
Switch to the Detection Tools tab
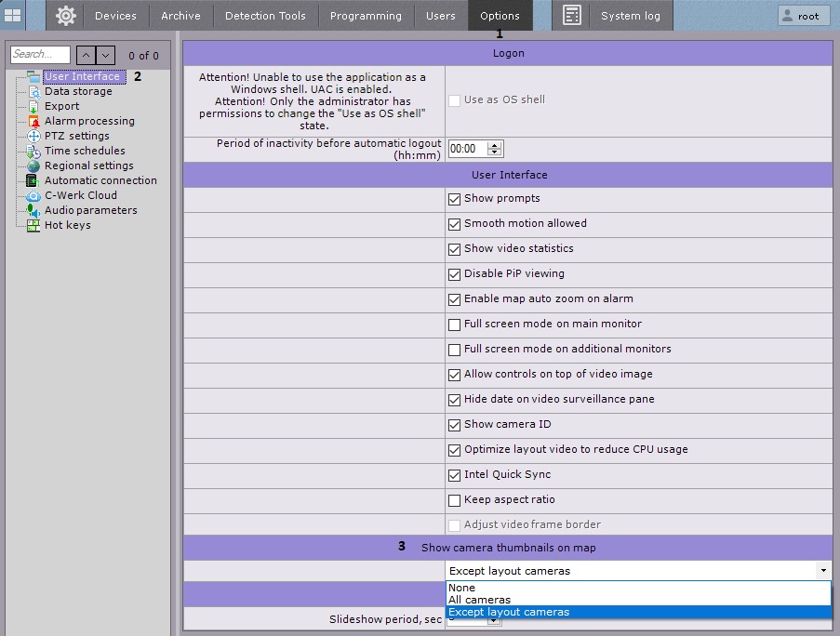tap(265, 16)
